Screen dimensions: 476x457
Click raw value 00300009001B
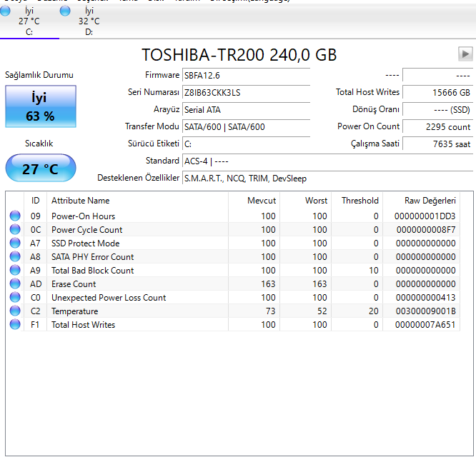[x=425, y=311]
